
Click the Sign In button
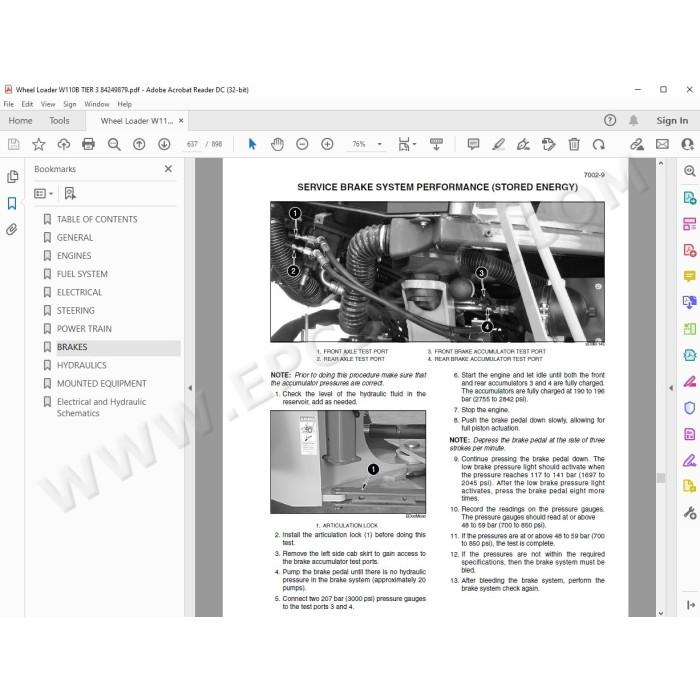(x=672, y=121)
